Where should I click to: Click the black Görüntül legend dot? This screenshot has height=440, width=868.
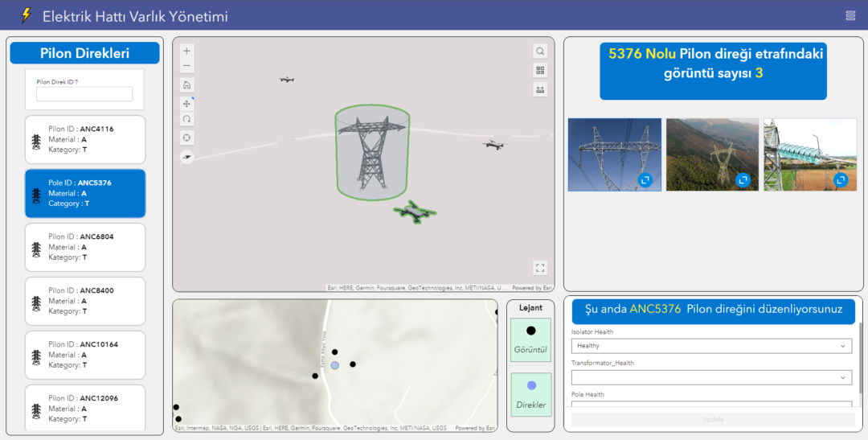tap(531, 331)
